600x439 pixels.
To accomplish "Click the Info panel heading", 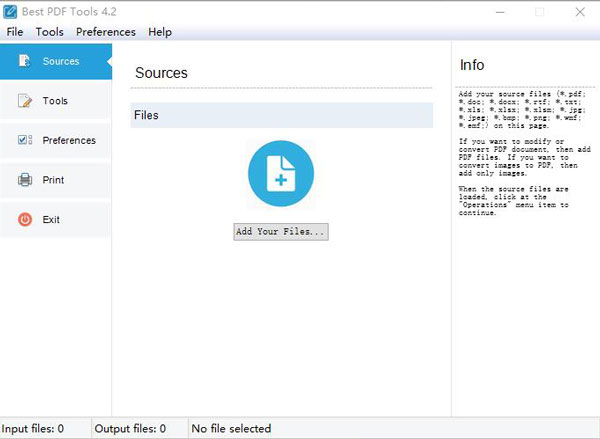I will click(x=472, y=65).
